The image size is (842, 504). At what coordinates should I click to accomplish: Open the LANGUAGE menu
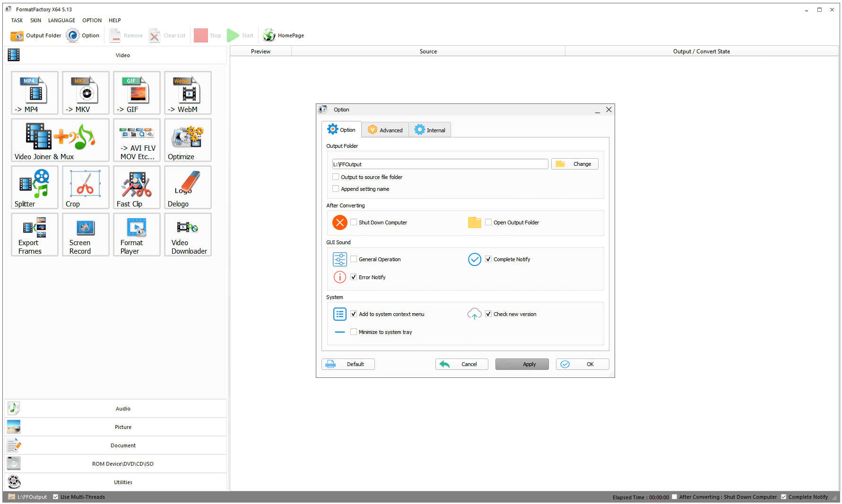pos(61,20)
